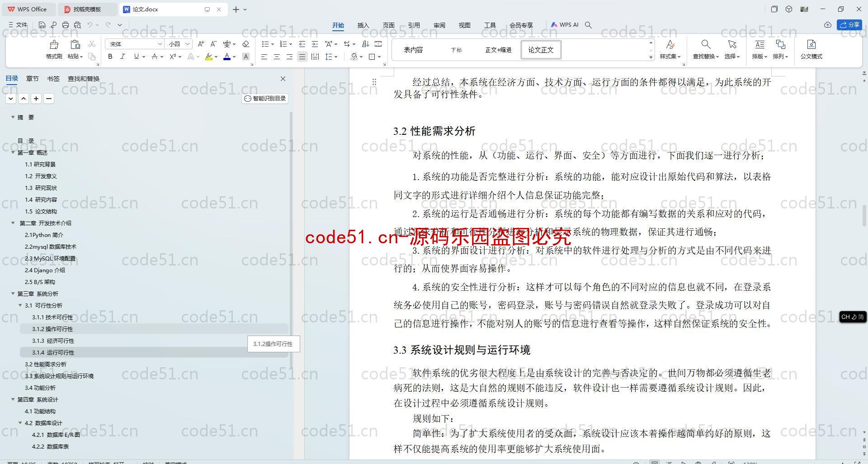The image size is (868, 464).
Task: Switch to the 书签 navigation tab
Action: coord(53,79)
